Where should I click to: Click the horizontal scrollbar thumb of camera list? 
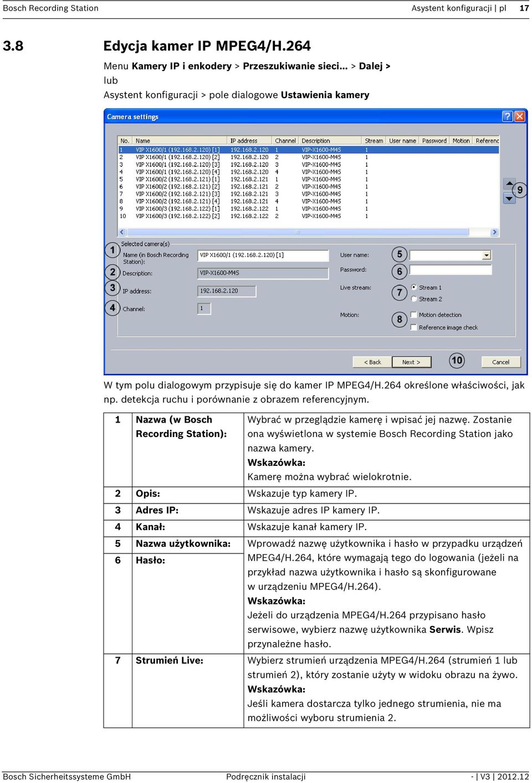298,232
